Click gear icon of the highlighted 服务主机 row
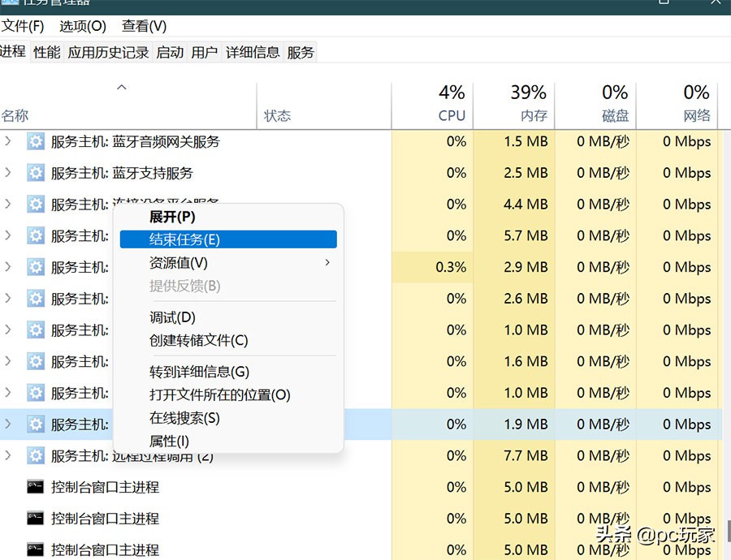The image size is (731, 560). tap(36, 424)
